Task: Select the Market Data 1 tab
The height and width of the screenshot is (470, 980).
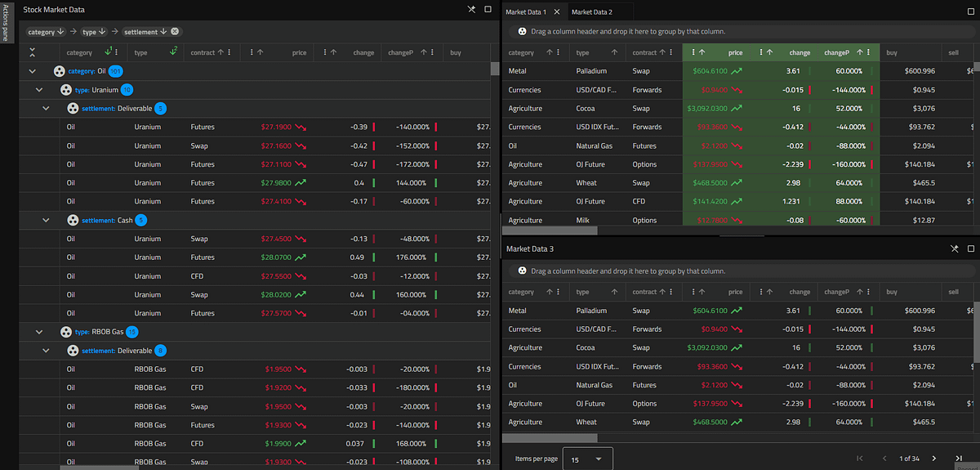Action: click(527, 11)
